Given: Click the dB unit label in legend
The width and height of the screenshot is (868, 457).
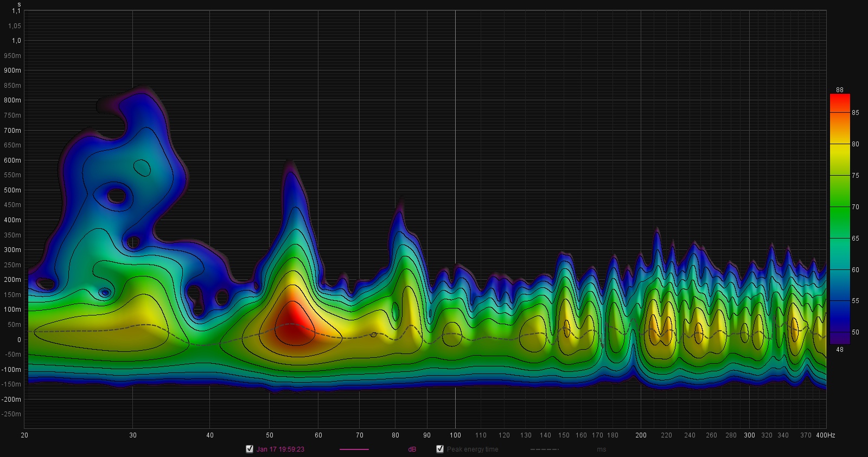Looking at the screenshot, I should tap(412, 449).
